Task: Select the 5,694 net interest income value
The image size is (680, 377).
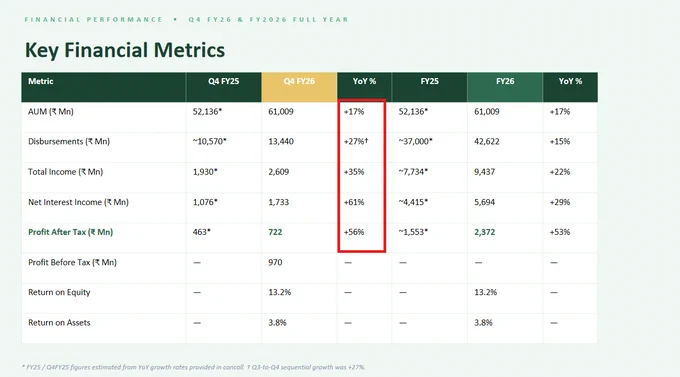Action: 484,202
